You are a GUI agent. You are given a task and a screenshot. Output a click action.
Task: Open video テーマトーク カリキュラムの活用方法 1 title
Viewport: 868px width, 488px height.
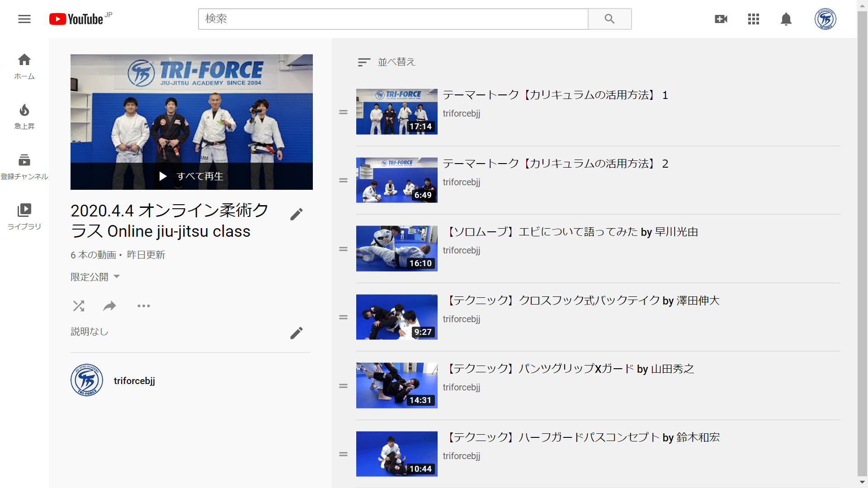(x=556, y=95)
